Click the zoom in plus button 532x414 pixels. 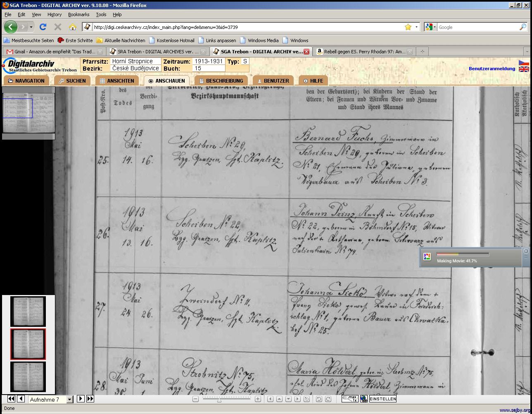[258, 399]
